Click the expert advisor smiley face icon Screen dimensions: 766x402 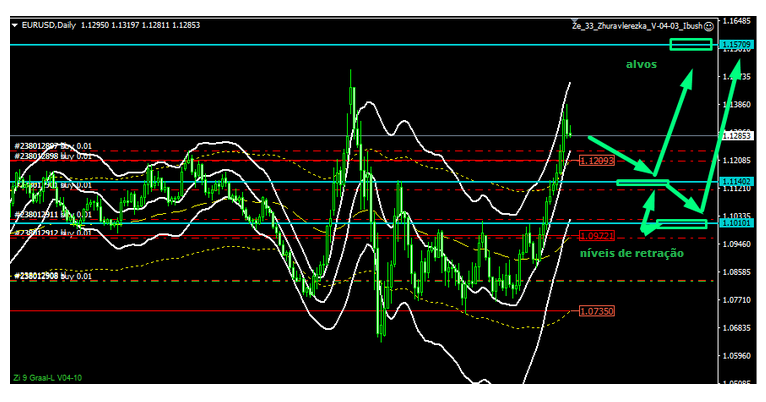pyautogui.click(x=709, y=25)
